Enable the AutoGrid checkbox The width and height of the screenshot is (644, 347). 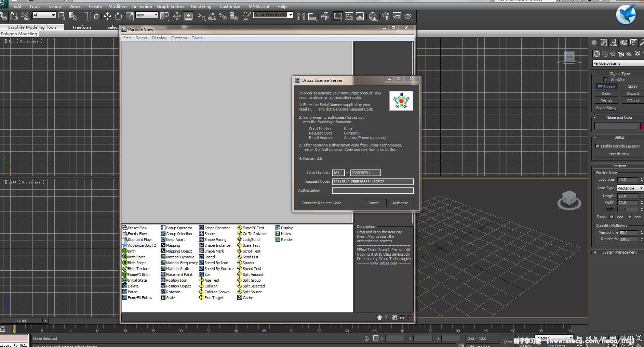pos(606,80)
